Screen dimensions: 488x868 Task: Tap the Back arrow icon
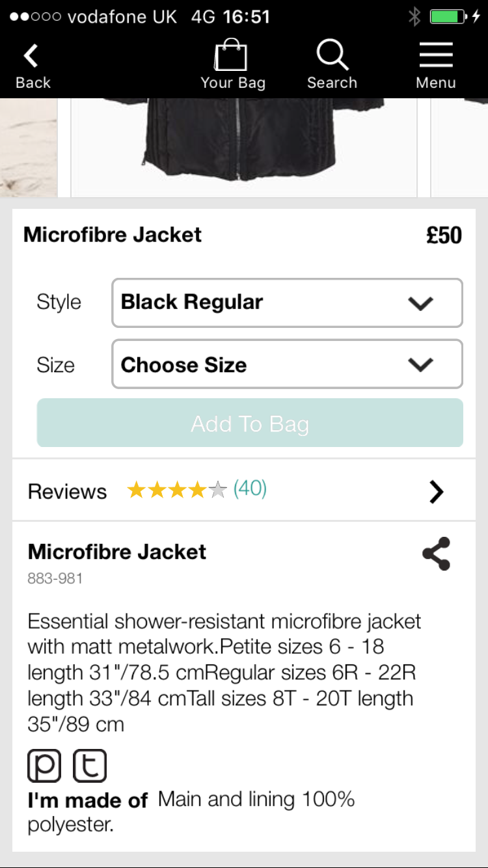click(31, 57)
